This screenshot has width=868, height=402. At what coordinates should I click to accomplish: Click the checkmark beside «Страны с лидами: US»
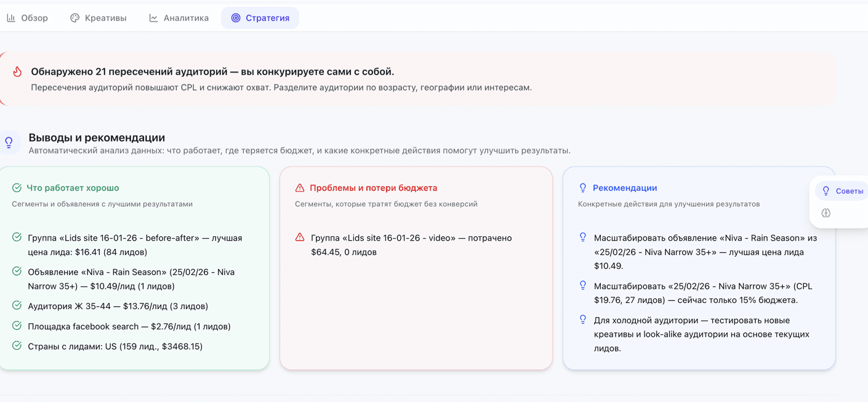coord(17,346)
